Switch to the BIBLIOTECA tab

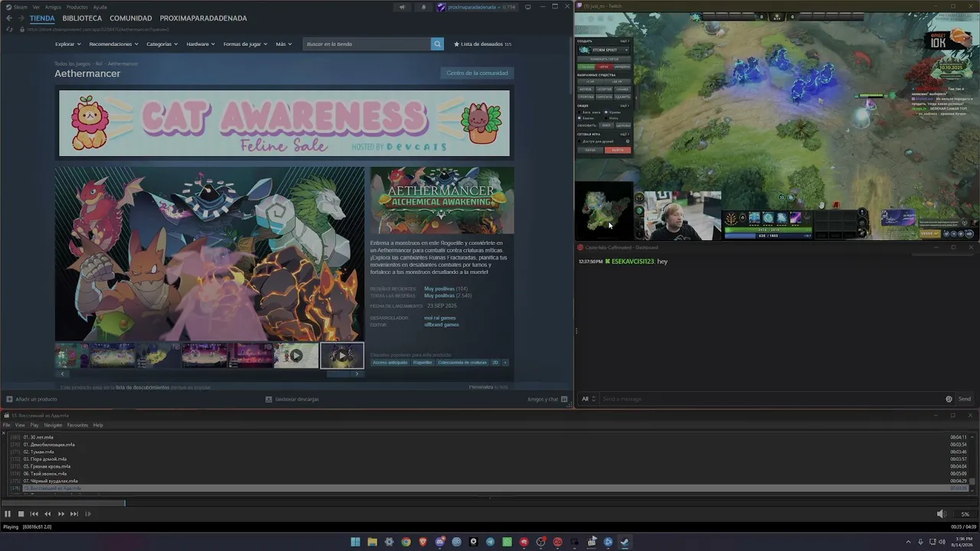tap(82, 18)
